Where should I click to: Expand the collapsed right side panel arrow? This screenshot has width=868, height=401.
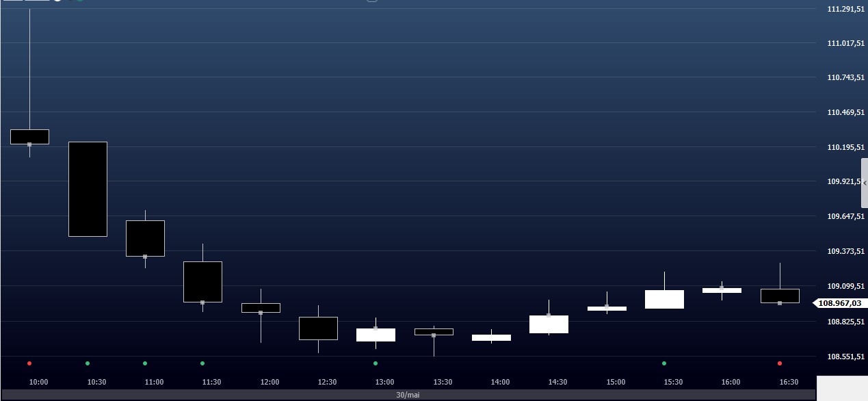pyautogui.click(x=865, y=183)
